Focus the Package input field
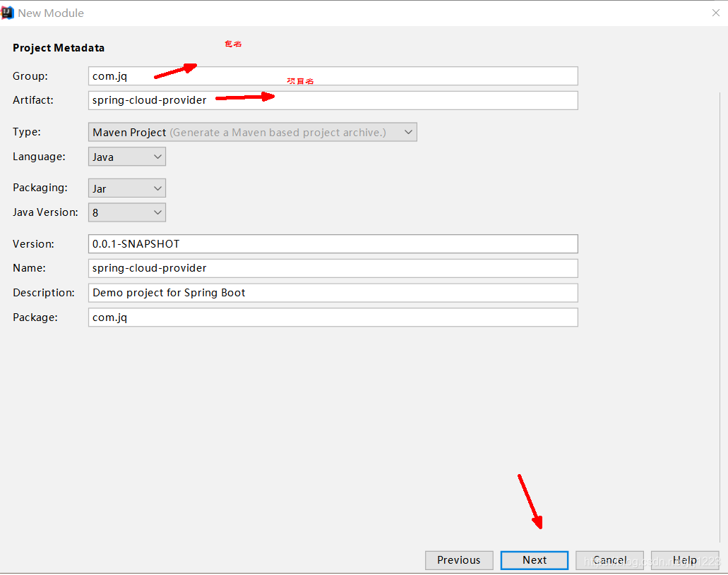 click(x=333, y=317)
